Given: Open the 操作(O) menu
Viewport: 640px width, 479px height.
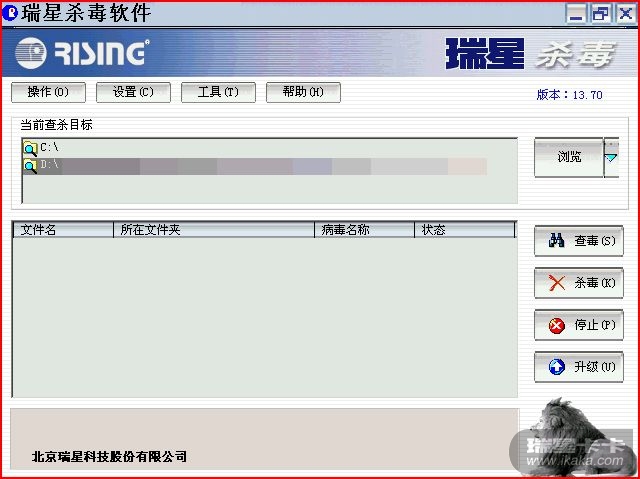Looking at the screenshot, I should tap(48, 92).
